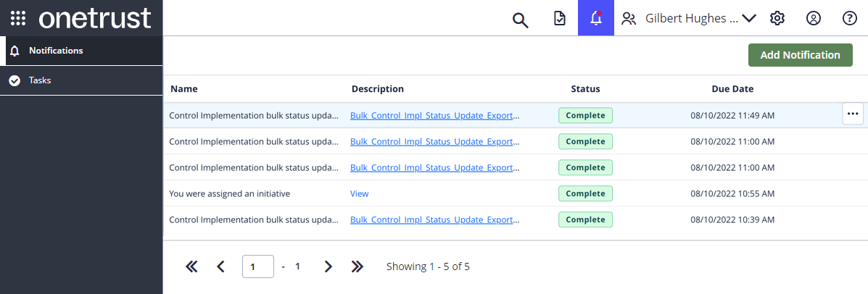Open the app launcher grid icon

[x=19, y=18]
